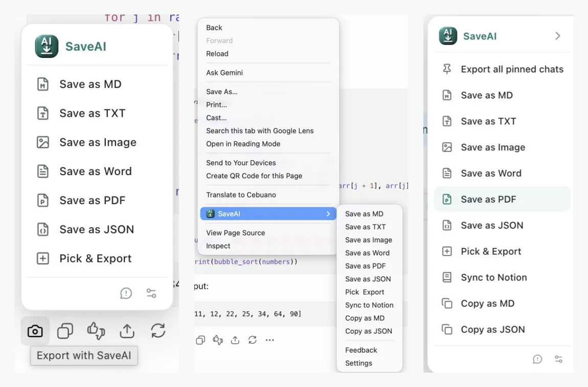
Task: Expand the chevron beside SaveAI in right panel
Action: 558,36
